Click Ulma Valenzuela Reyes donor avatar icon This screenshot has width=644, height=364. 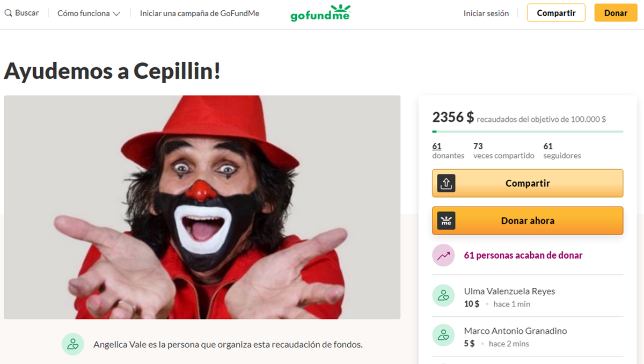click(443, 295)
